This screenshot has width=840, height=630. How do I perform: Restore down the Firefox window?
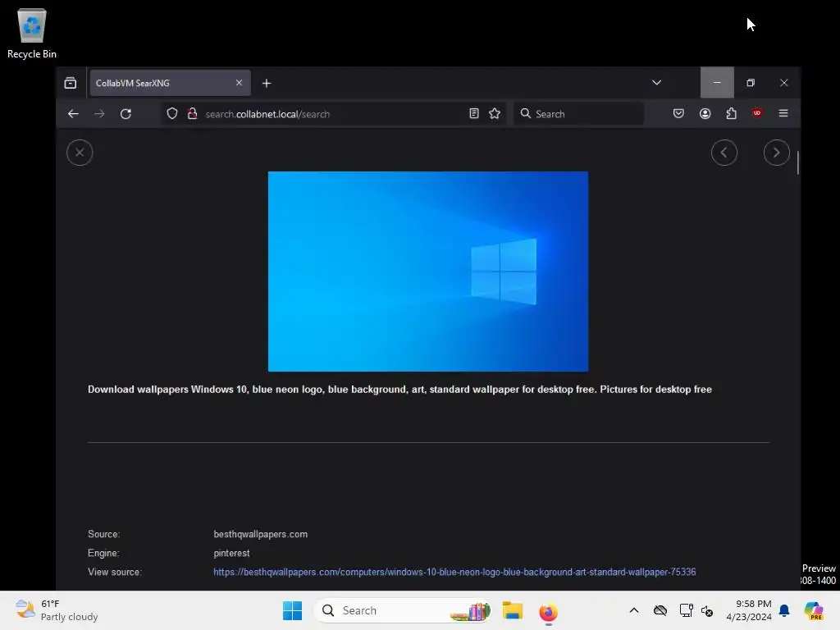click(751, 83)
